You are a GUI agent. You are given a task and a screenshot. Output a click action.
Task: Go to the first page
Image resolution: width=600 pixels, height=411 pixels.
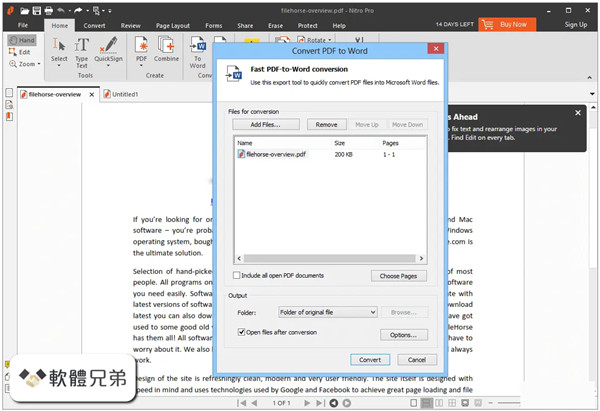coord(241,403)
